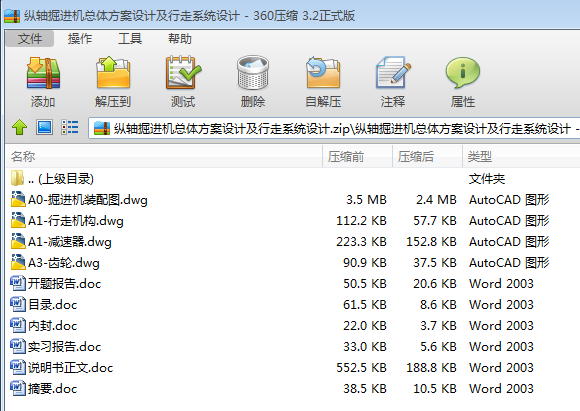Select file name 目录.doc
The height and width of the screenshot is (411, 580).
coord(53,305)
